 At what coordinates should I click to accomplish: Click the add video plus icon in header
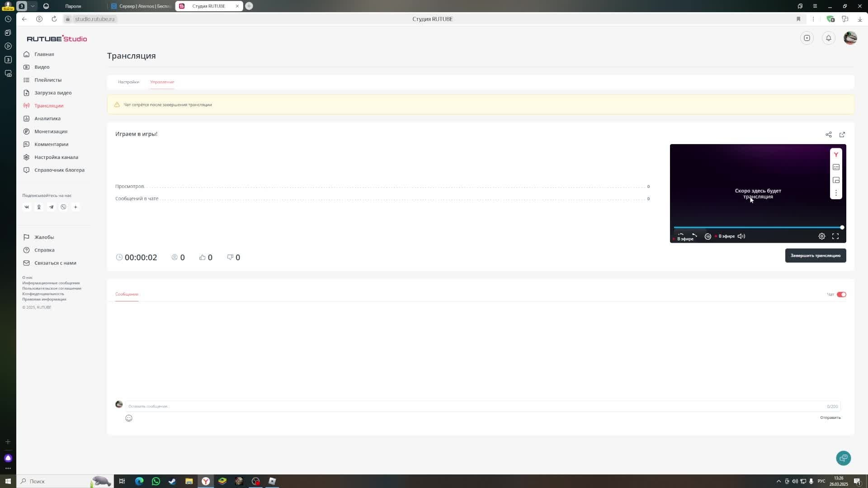(x=807, y=38)
